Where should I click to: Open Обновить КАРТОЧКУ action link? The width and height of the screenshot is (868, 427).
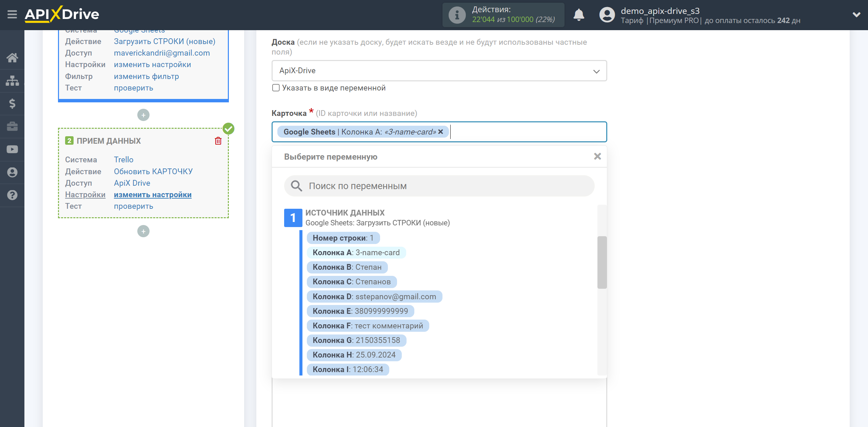coord(153,171)
